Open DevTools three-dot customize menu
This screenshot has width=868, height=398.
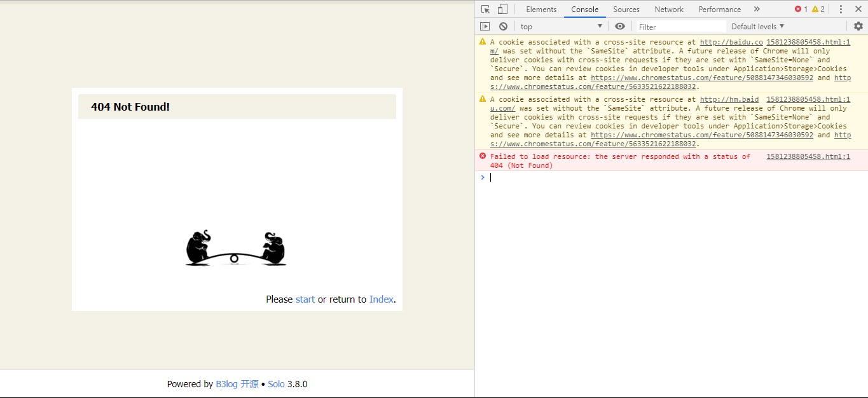[841, 9]
